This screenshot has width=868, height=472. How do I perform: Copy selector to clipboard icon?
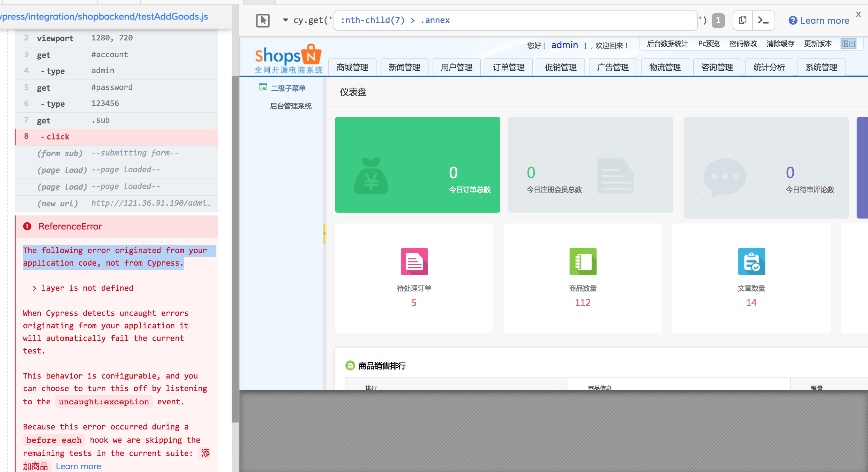coord(742,20)
